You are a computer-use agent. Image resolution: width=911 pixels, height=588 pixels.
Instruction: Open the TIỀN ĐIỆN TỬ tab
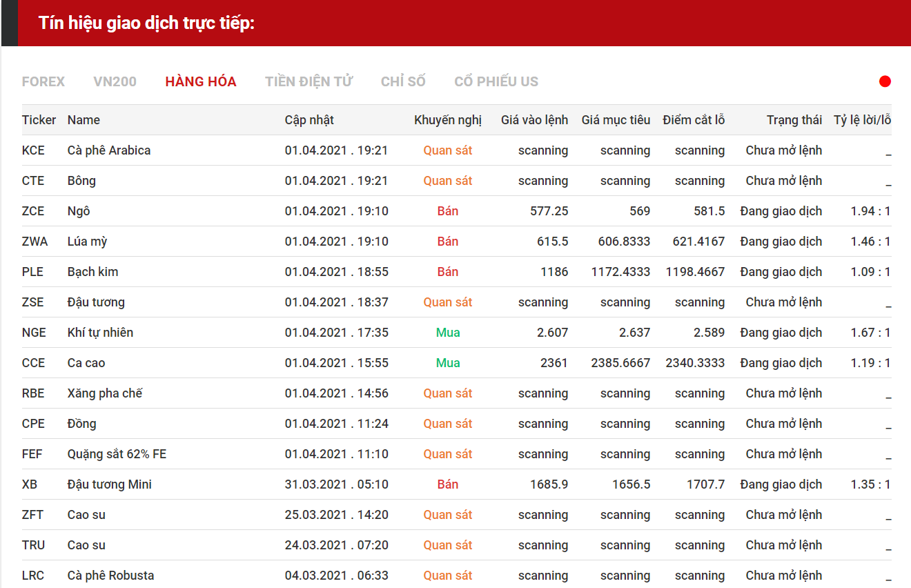[308, 81]
